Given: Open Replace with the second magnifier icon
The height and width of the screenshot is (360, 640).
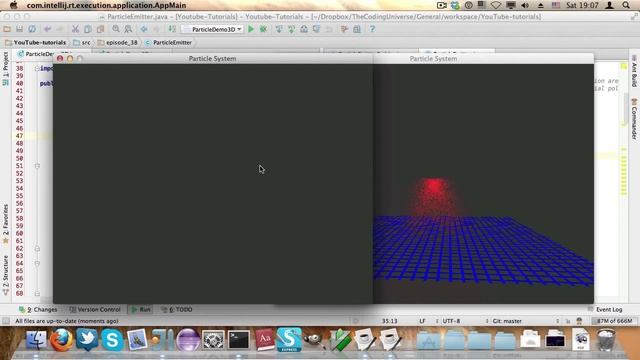Looking at the screenshot, I should pyautogui.click(x=129, y=29).
